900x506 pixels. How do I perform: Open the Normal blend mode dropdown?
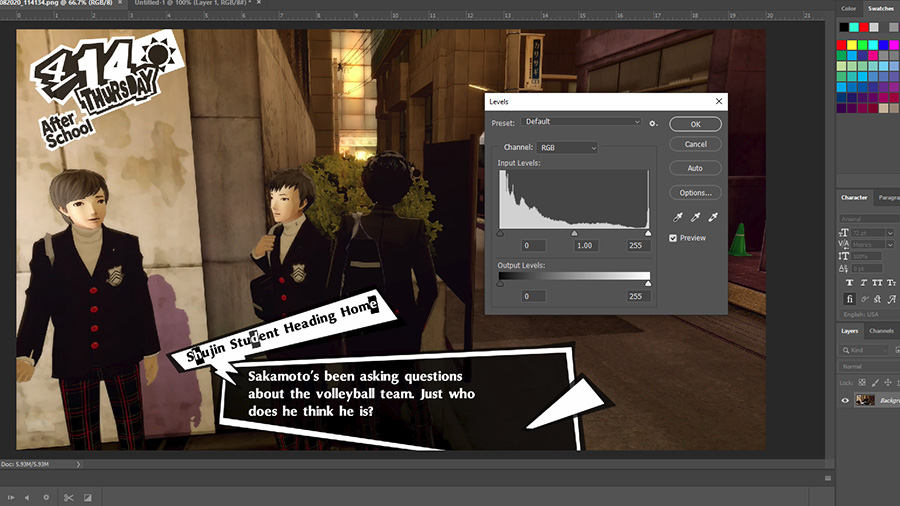coord(869,366)
